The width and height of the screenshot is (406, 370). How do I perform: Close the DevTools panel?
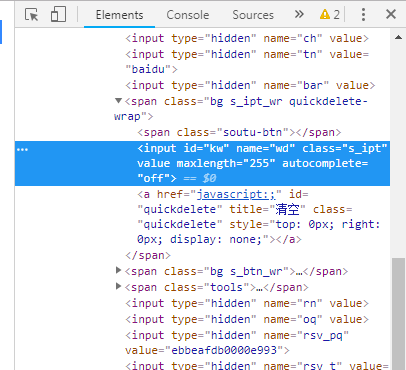click(x=391, y=14)
